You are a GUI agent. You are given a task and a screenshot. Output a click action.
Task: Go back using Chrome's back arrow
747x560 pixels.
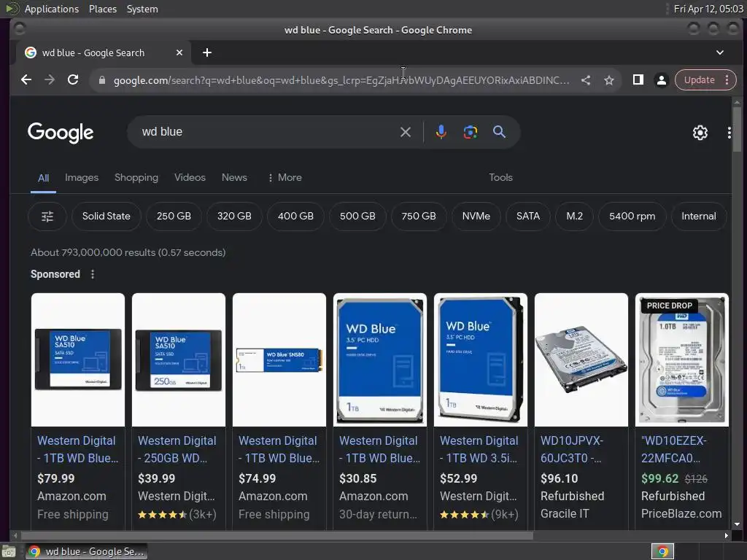click(x=26, y=80)
